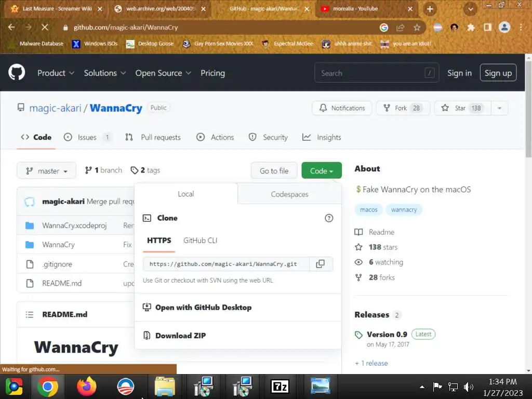Viewport: 532px width, 399px height.
Task: Click the network tray icon
Action: (x=453, y=387)
